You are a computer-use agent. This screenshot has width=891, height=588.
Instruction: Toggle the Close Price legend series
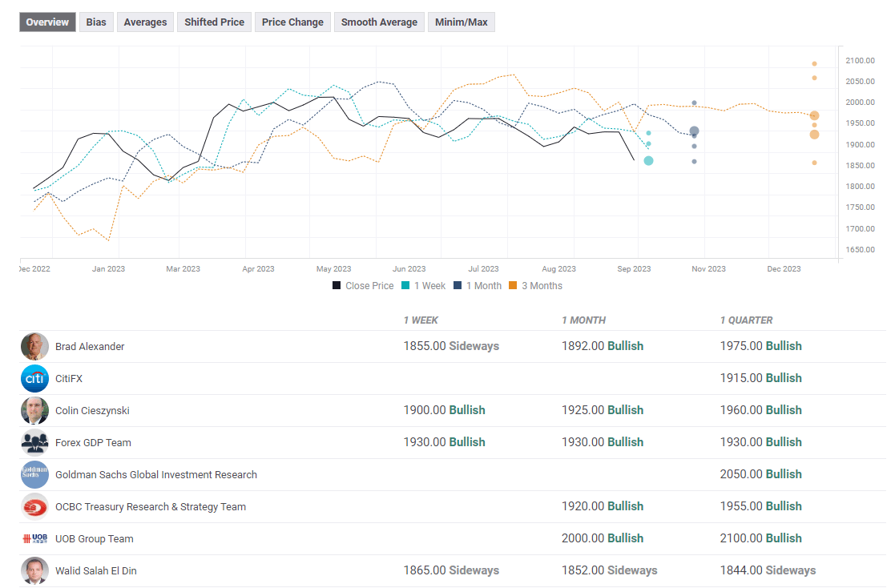pyautogui.click(x=363, y=286)
